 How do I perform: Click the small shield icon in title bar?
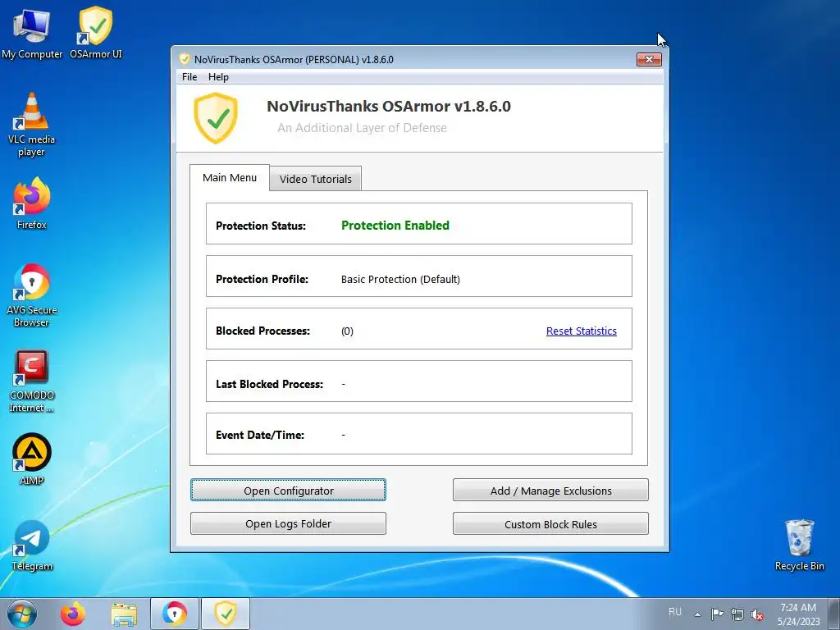[185, 59]
